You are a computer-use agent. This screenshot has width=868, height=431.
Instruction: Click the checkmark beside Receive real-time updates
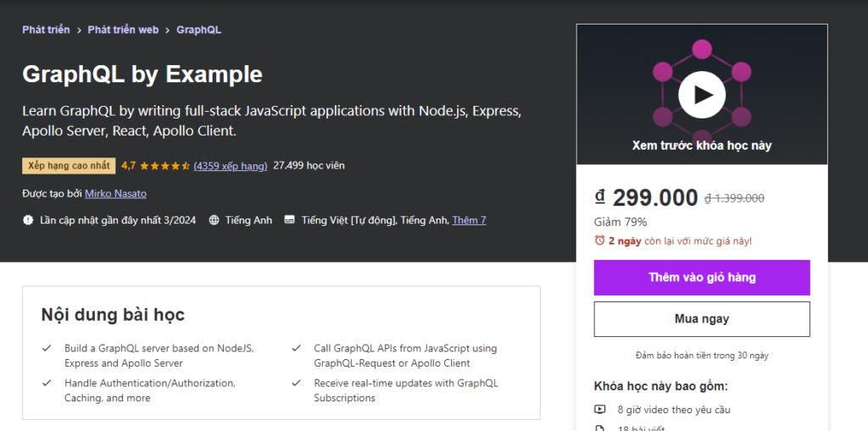296,383
